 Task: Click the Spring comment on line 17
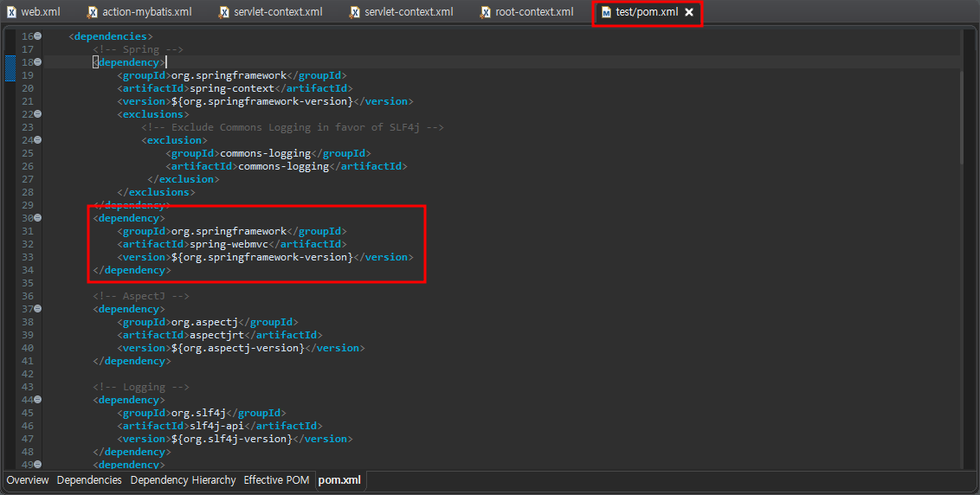click(139, 49)
